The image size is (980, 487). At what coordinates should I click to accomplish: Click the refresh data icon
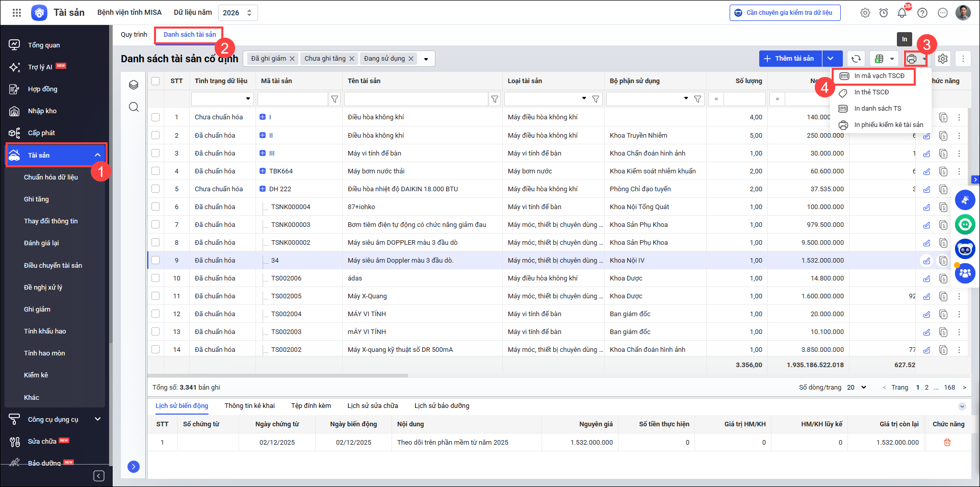(856, 59)
